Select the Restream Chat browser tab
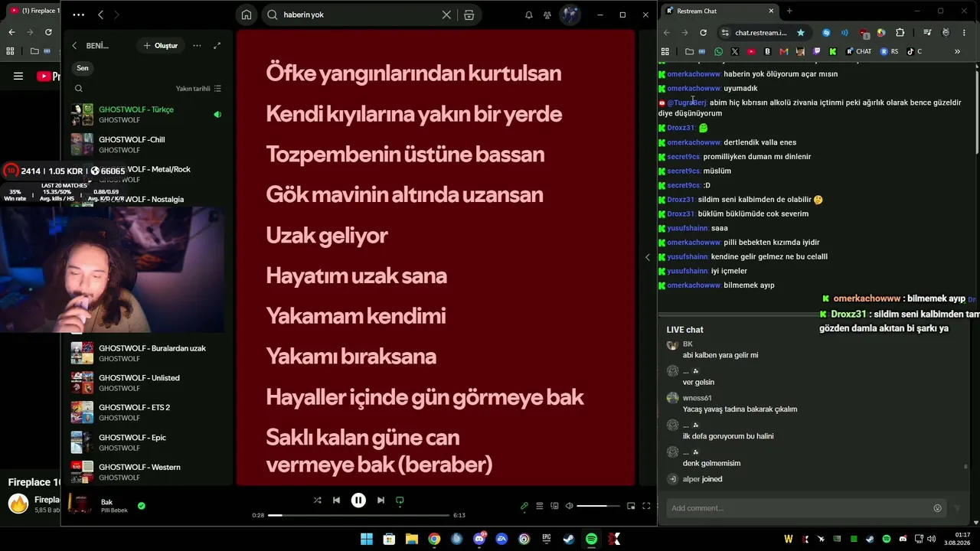The height and width of the screenshot is (551, 980). tap(719, 11)
